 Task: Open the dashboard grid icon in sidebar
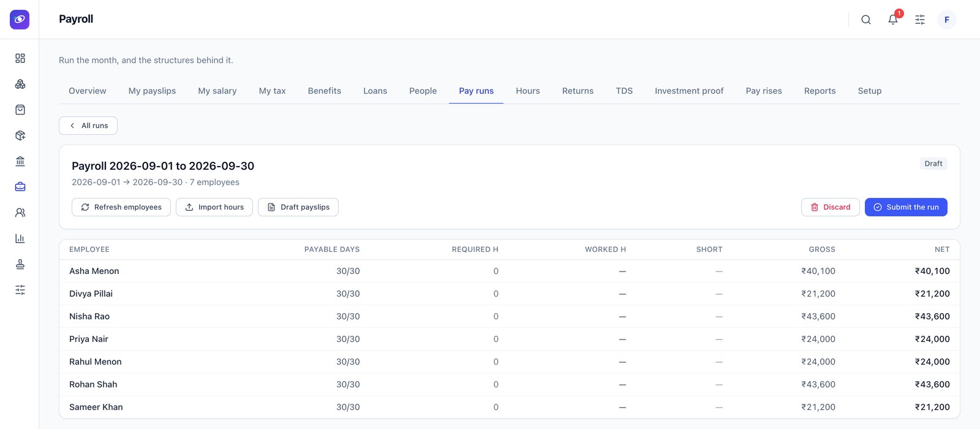(20, 58)
